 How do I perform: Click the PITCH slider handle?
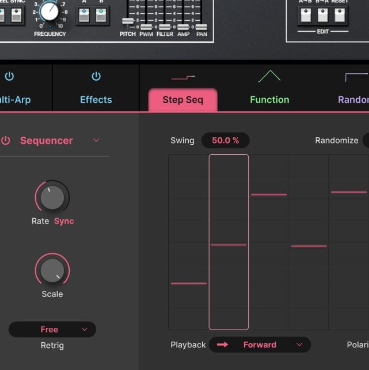point(128,21)
